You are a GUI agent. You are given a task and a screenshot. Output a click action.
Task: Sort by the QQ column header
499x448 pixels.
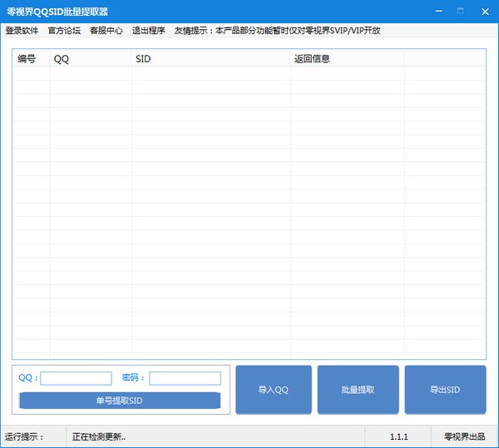[x=91, y=58]
